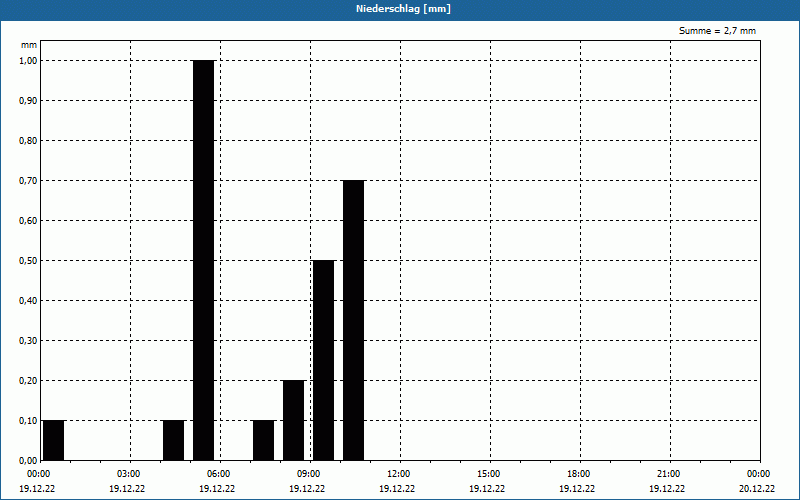Click the "0,90" y-axis label
The height and width of the screenshot is (500, 800).
(28, 101)
